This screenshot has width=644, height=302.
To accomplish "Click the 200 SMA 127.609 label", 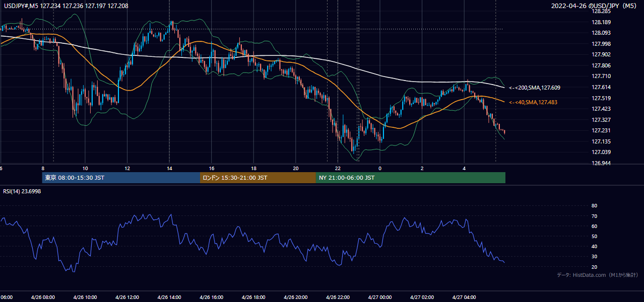I will (x=535, y=88).
